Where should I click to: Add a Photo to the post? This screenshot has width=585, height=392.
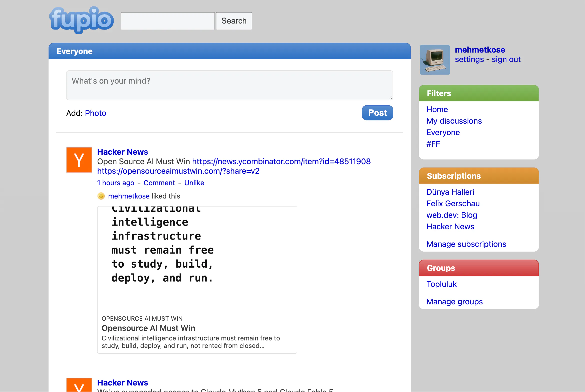[x=96, y=113]
